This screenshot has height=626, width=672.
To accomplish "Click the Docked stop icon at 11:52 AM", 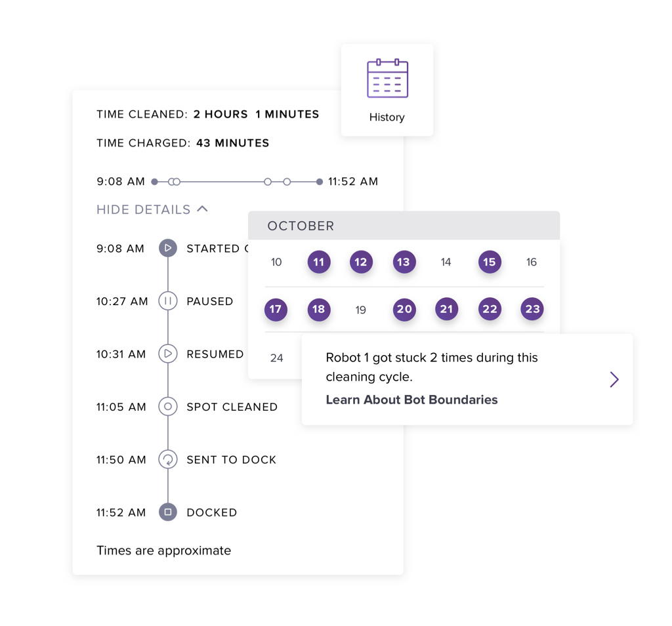I will click(168, 512).
